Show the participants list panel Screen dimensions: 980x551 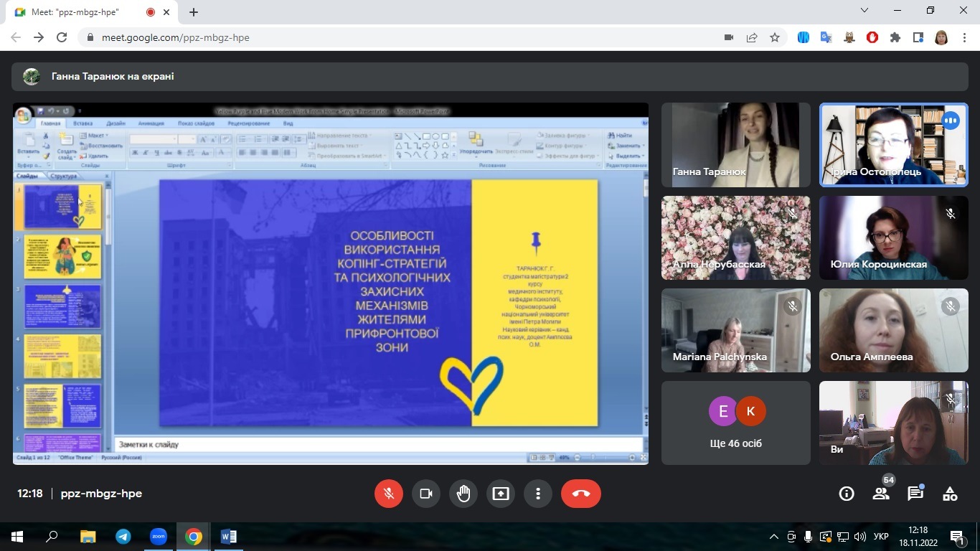pyautogui.click(x=881, y=494)
